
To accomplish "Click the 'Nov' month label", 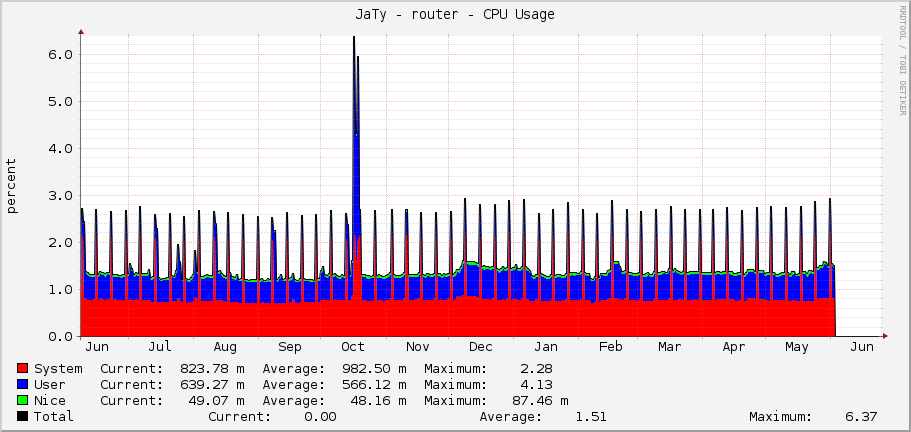I will (x=417, y=347).
